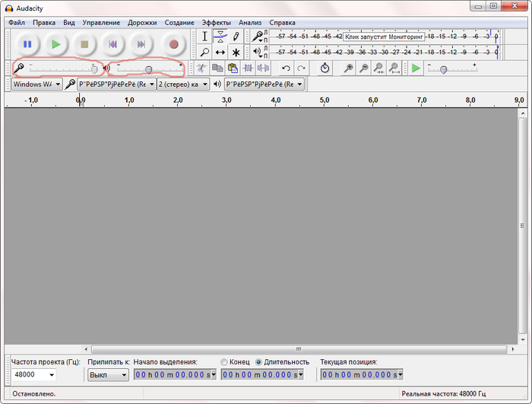Click the Zoom In magnifier in edit toolbar

(x=348, y=68)
